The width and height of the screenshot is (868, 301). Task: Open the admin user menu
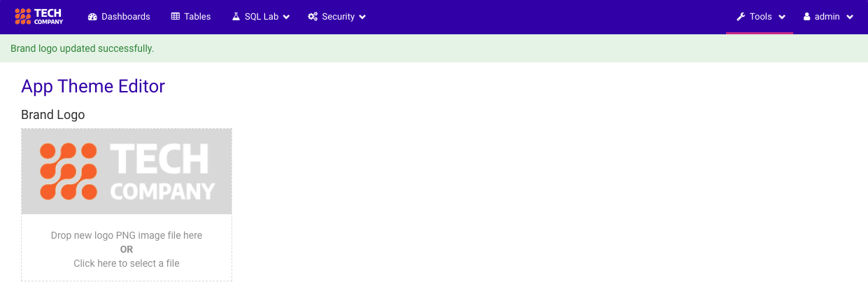coord(828,17)
